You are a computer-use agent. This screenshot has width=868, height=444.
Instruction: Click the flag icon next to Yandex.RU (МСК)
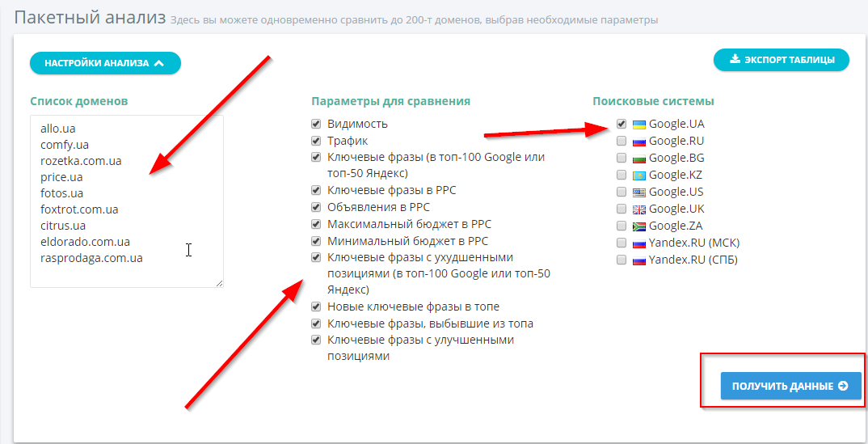639,243
